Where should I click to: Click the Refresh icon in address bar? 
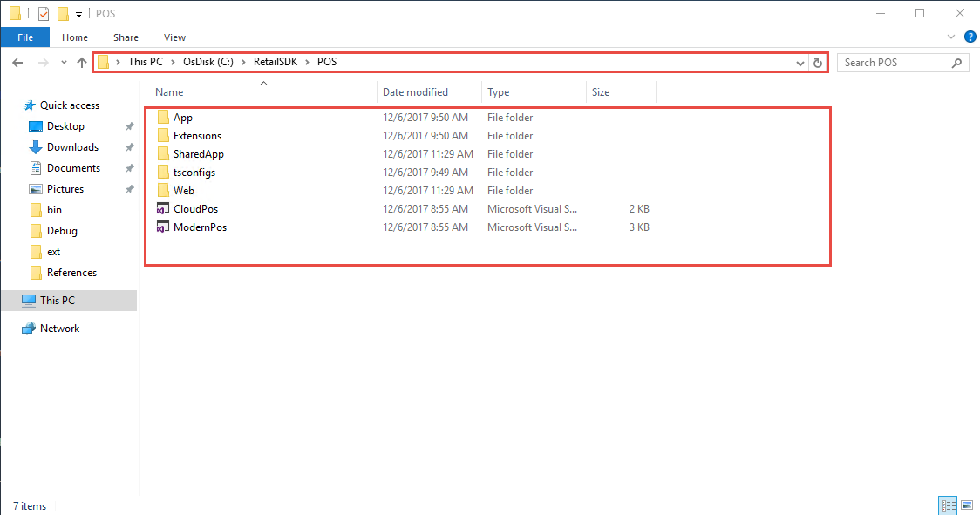(819, 62)
